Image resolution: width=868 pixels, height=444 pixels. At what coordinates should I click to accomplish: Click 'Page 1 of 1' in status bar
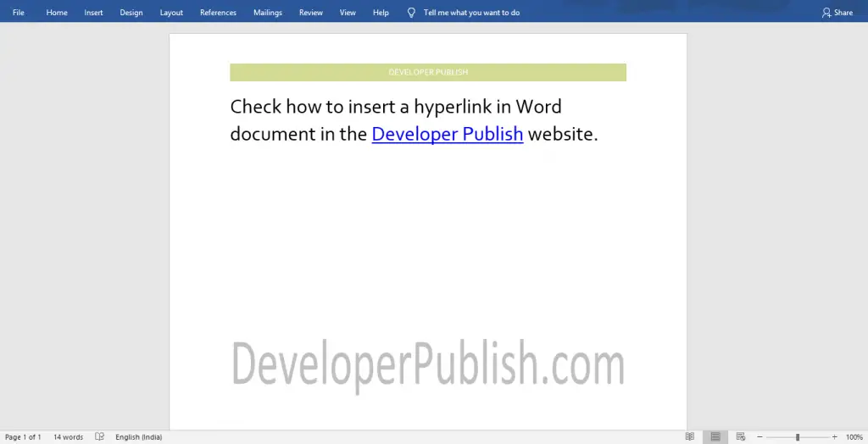(23, 437)
